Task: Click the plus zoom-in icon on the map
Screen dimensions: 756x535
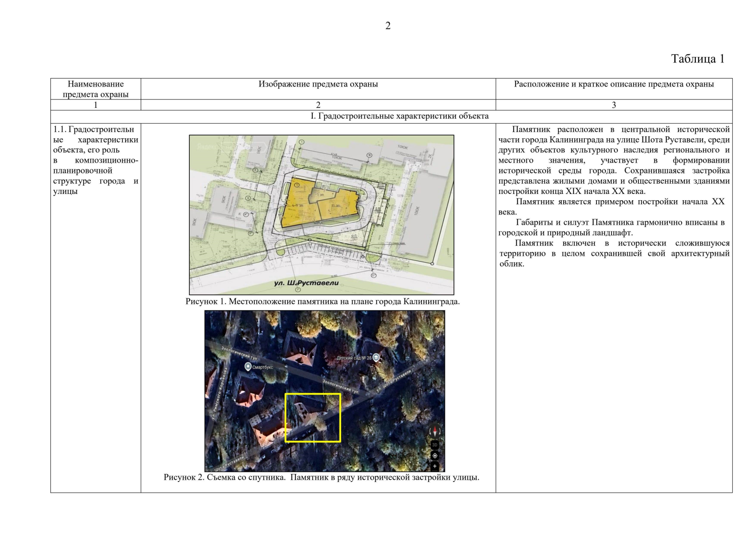Action: point(435,466)
